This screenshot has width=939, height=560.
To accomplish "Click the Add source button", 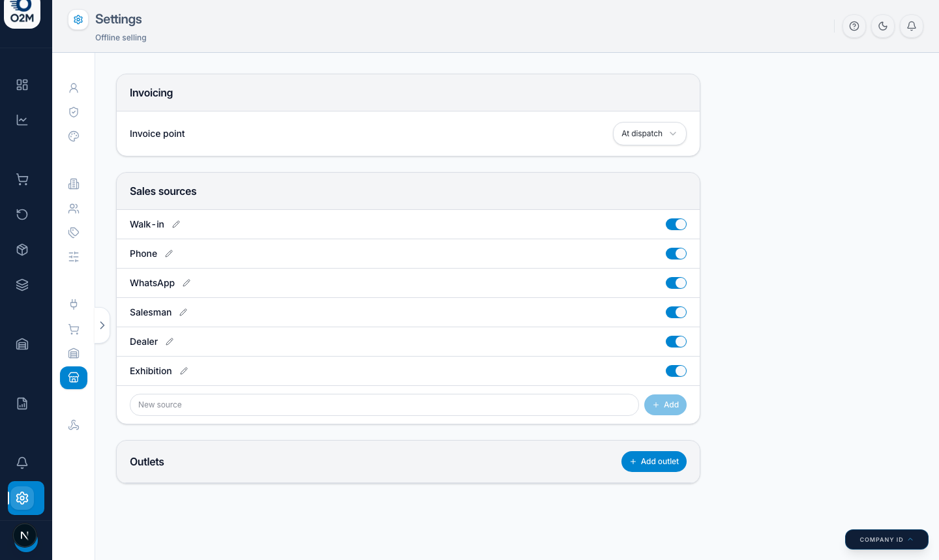I will 665,405.
